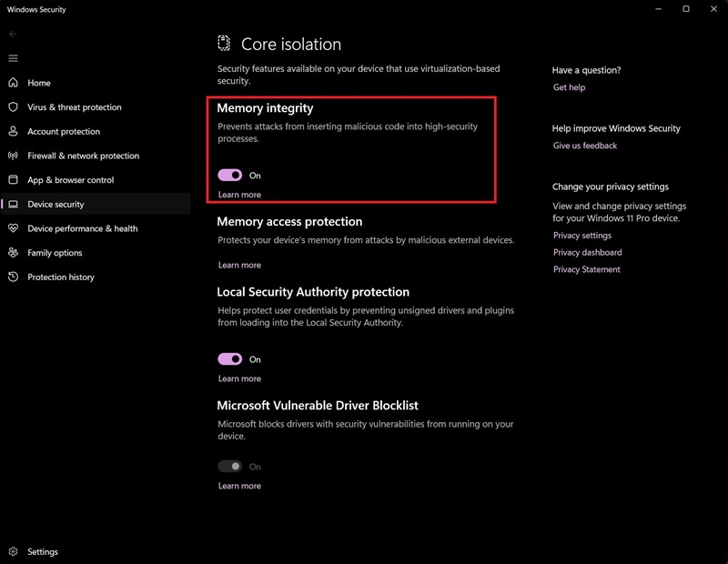
Task: Open the Privacy dashboard link
Action: (x=588, y=252)
